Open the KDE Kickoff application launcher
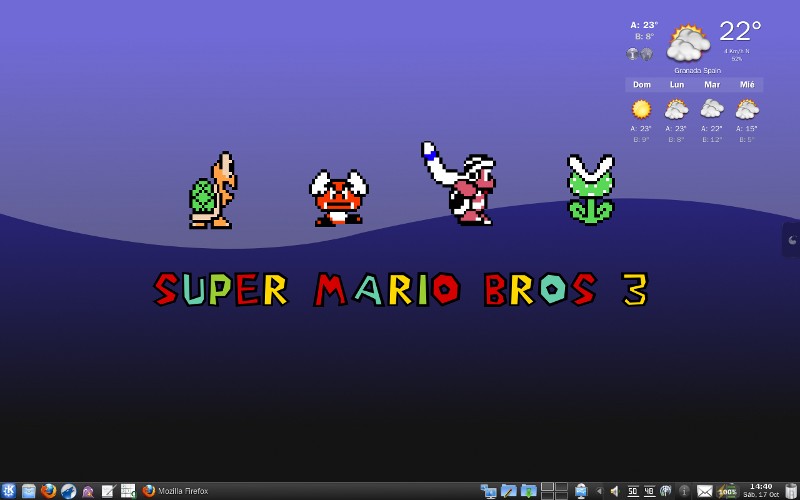 (8, 491)
